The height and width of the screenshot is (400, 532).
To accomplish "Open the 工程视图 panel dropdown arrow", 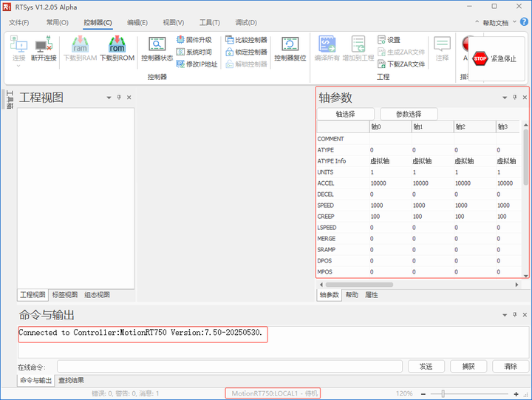I will pyautogui.click(x=109, y=98).
